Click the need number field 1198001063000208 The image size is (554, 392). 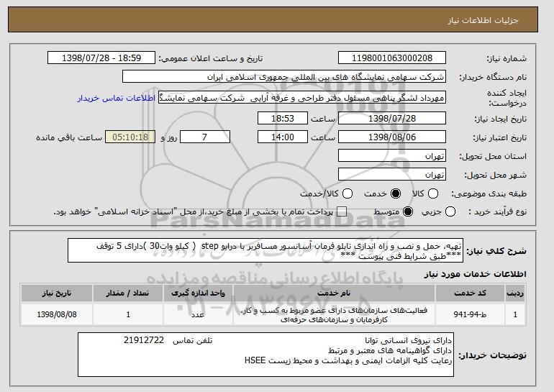392,58
